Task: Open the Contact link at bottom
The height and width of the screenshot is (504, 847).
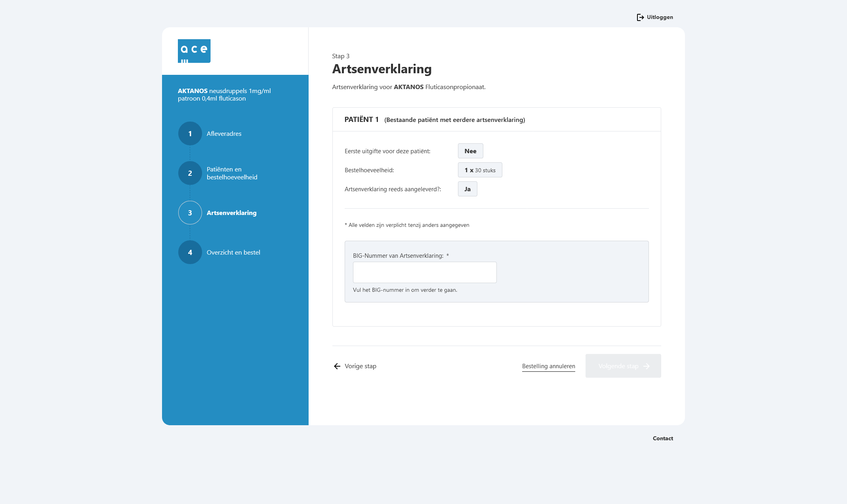Action: point(663,438)
